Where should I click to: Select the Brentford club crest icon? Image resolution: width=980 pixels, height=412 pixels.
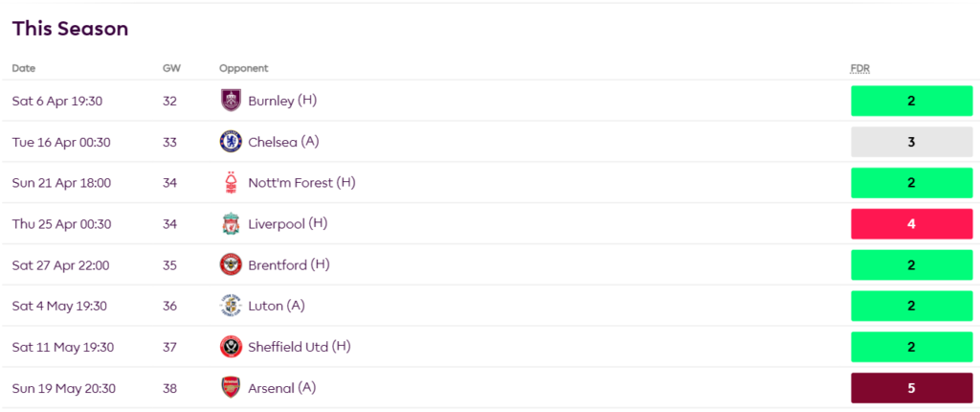(230, 265)
